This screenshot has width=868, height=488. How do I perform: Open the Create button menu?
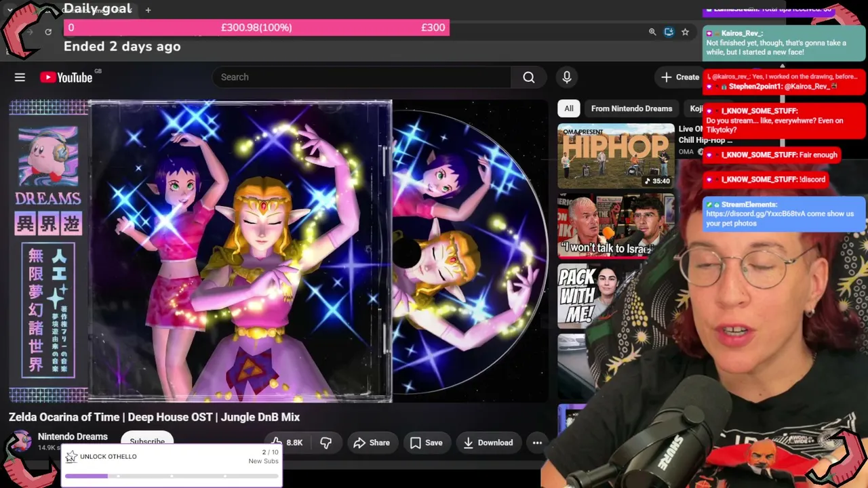pyautogui.click(x=680, y=77)
